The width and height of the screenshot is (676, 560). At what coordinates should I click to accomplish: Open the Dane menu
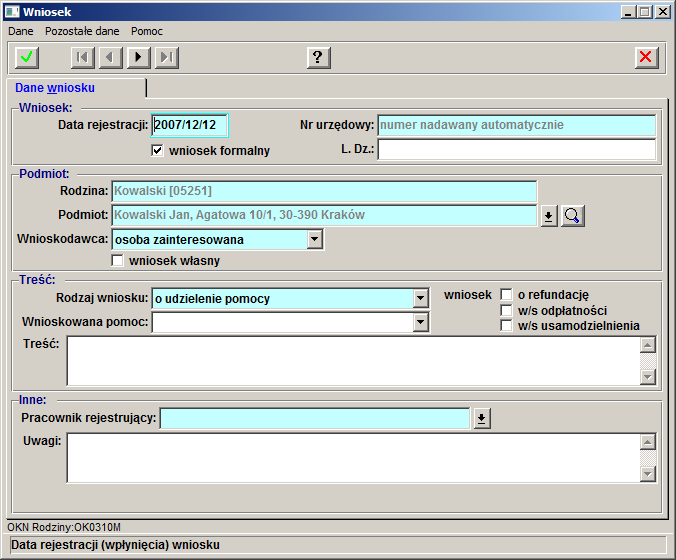[21, 31]
